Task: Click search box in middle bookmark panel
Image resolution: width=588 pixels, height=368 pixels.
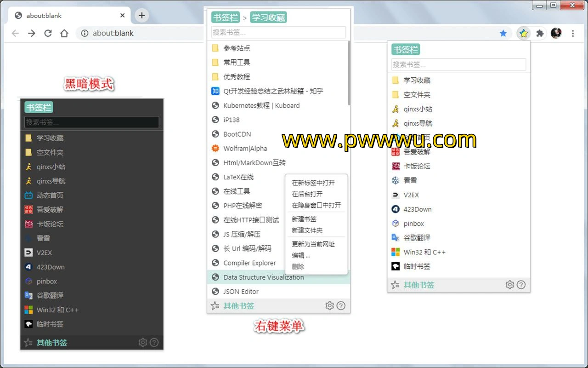Action: [x=278, y=32]
